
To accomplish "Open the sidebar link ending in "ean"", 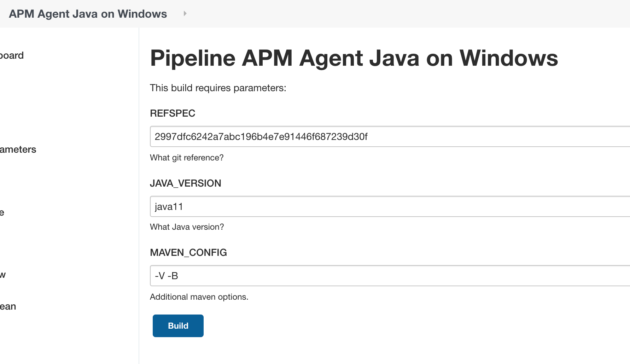I will pos(8,306).
